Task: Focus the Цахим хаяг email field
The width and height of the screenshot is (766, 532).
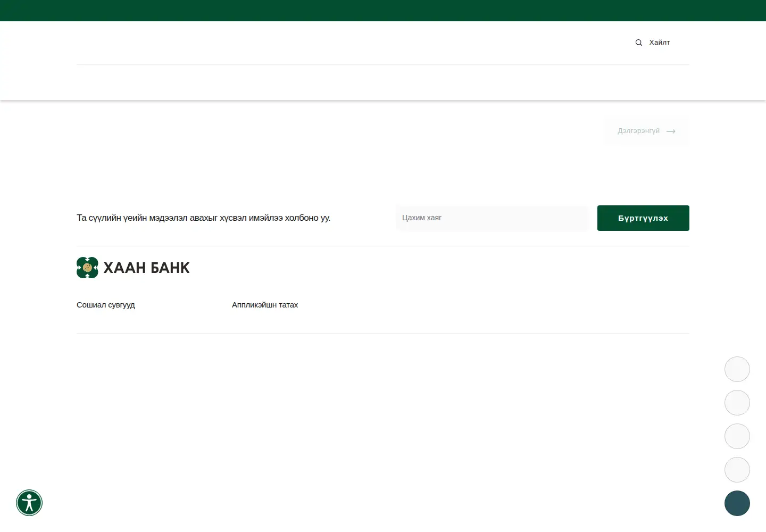Action: (x=492, y=218)
